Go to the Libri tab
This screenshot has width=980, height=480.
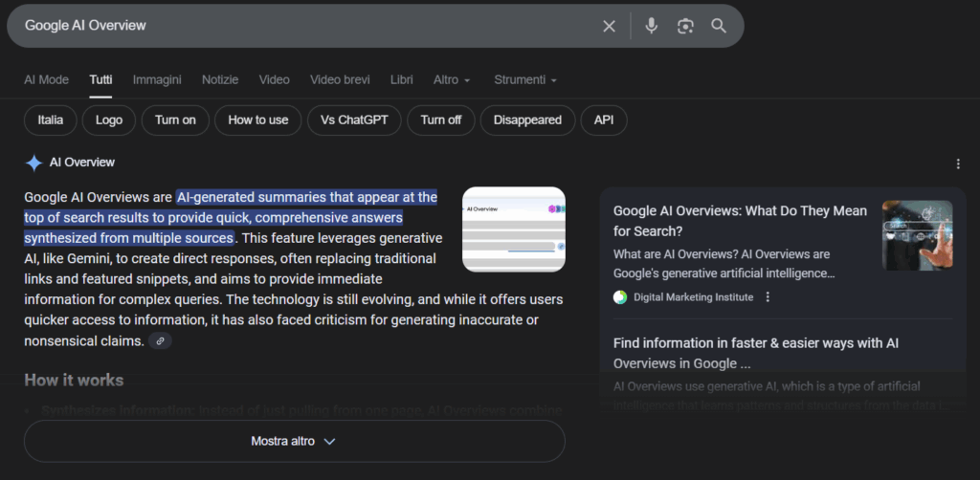pos(401,80)
